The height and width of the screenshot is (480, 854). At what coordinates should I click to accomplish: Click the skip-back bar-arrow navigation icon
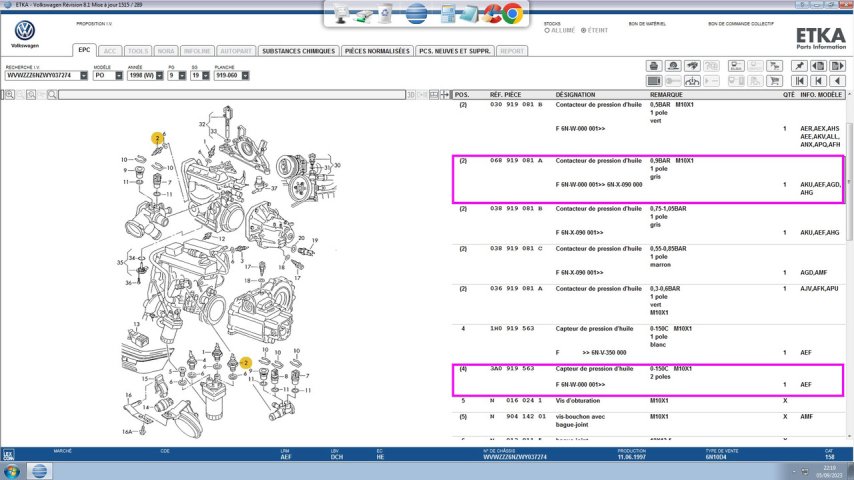[818, 81]
